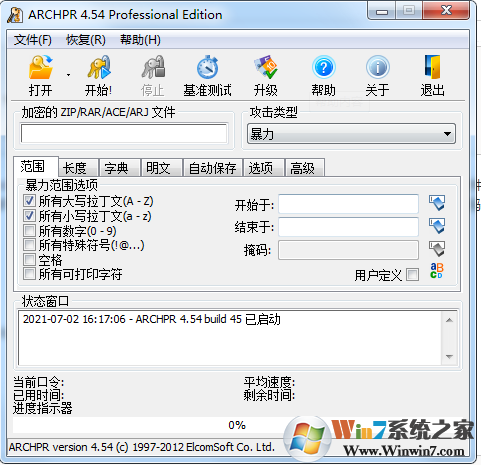This screenshot has height=465, width=481.
Task: Click the 结束于 input field
Action: click(x=348, y=227)
